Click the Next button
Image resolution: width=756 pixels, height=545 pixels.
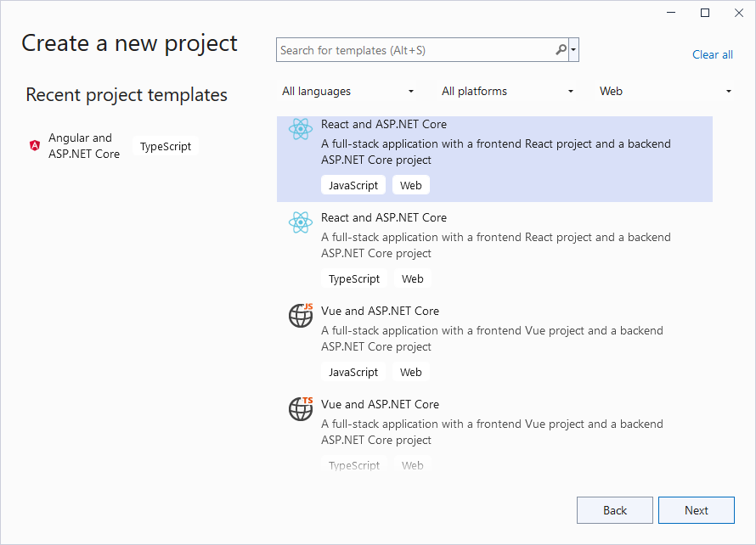(697, 510)
